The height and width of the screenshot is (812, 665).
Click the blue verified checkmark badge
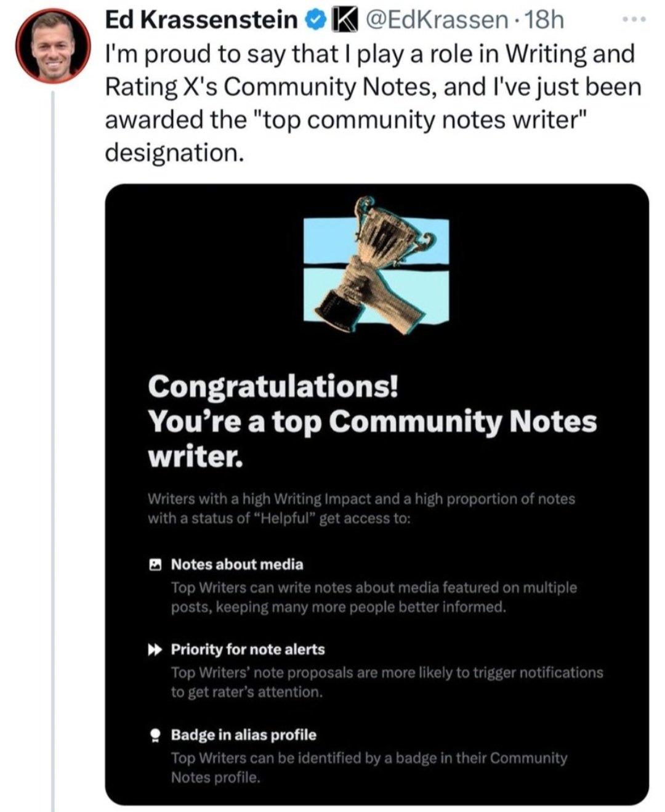pyautogui.click(x=315, y=20)
